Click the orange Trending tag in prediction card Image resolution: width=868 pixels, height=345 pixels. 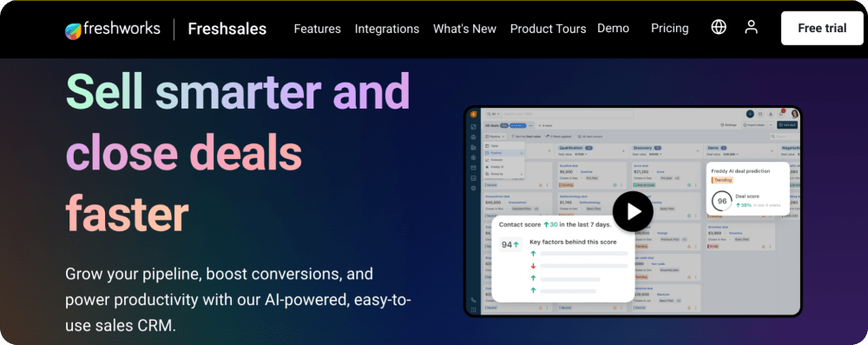722,180
